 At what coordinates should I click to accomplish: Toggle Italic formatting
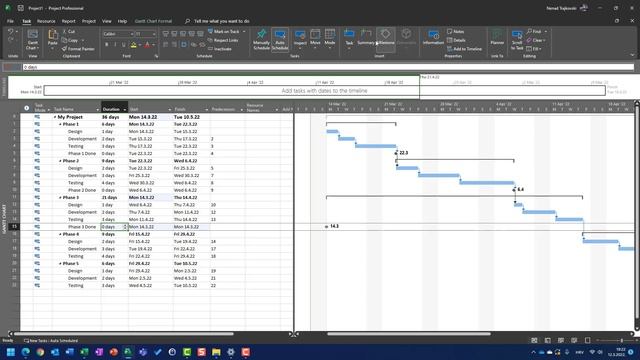(115, 44)
